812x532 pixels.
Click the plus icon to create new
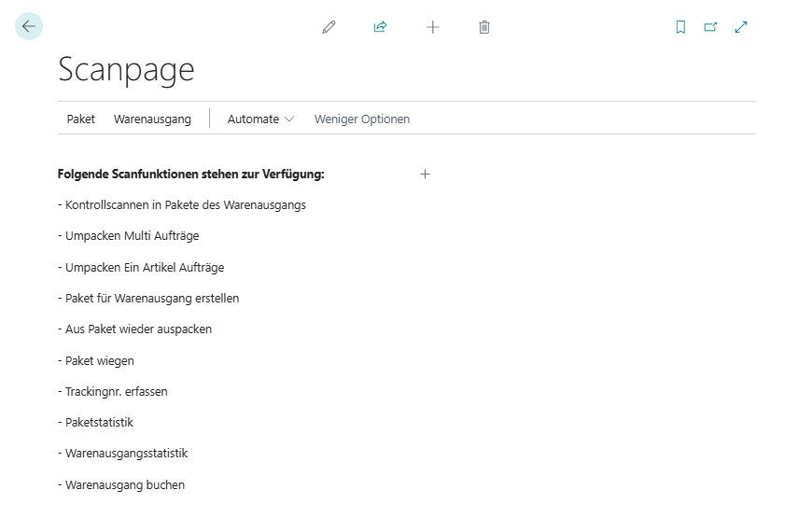(x=432, y=27)
